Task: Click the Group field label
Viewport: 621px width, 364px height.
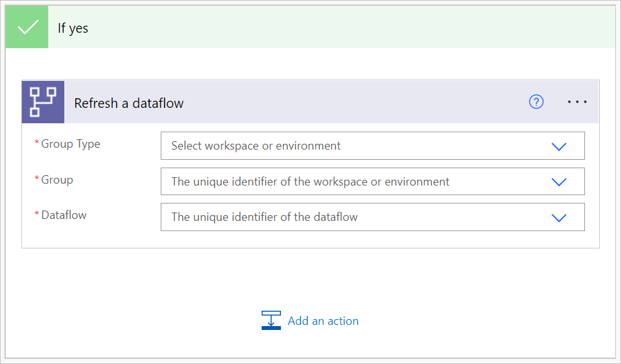Action: click(57, 180)
